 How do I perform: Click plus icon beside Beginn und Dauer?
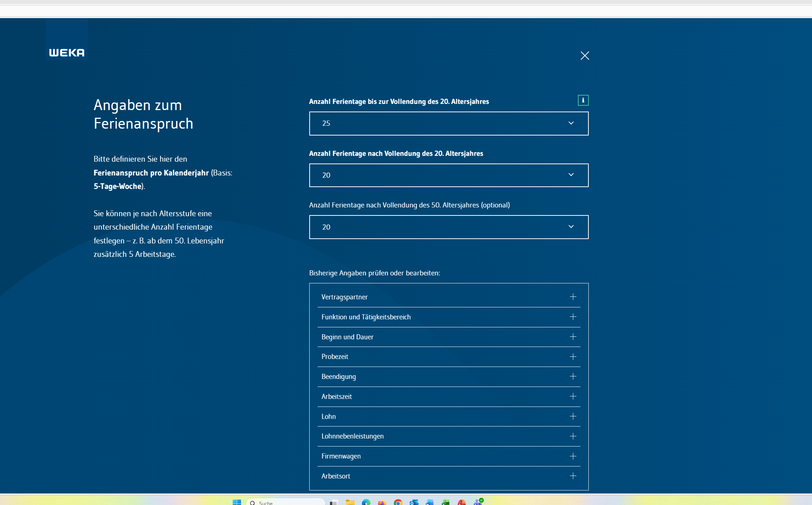(573, 337)
